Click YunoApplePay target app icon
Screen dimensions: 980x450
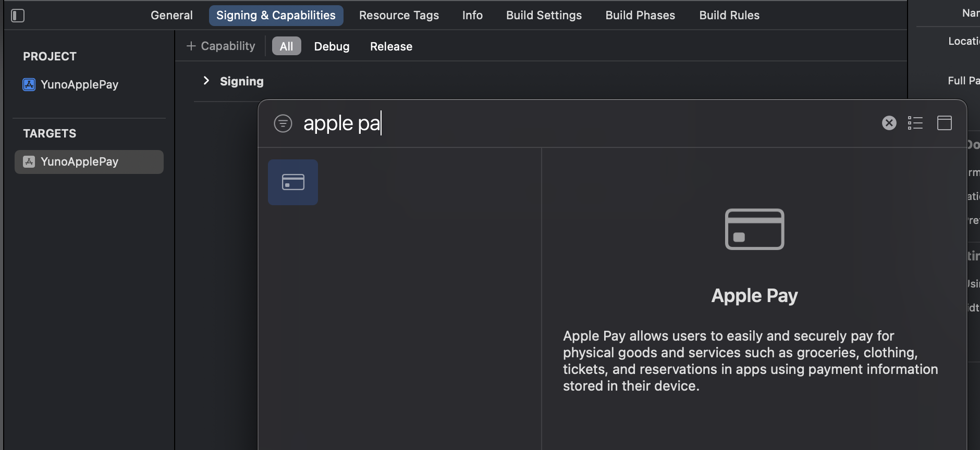pos(29,161)
